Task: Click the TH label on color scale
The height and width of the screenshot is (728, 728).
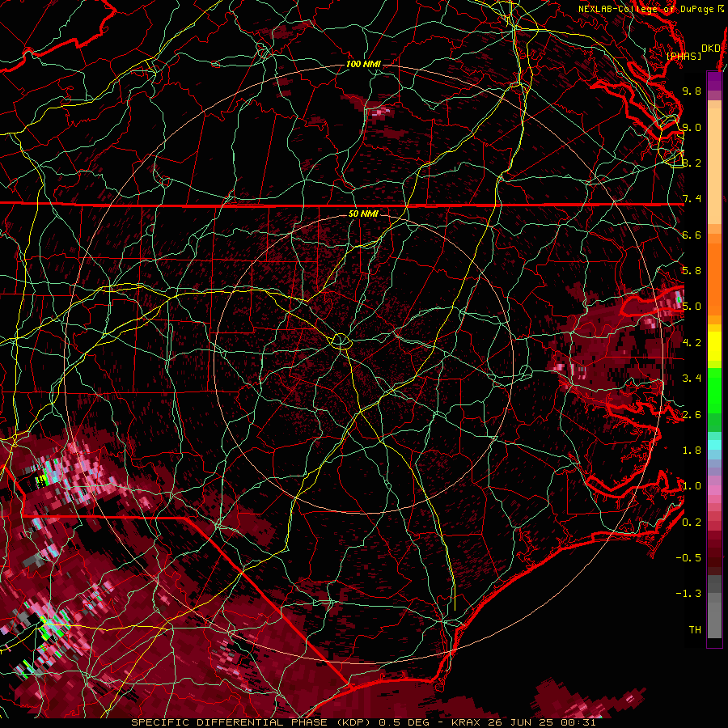Action: 695,630
